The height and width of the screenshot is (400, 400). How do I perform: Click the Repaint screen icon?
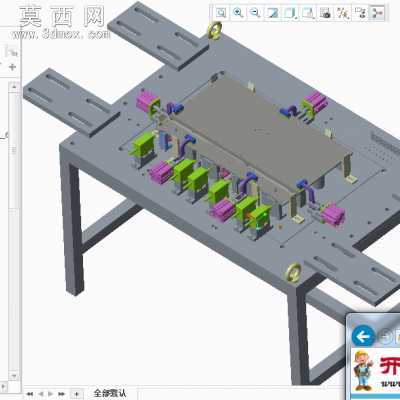click(x=273, y=13)
